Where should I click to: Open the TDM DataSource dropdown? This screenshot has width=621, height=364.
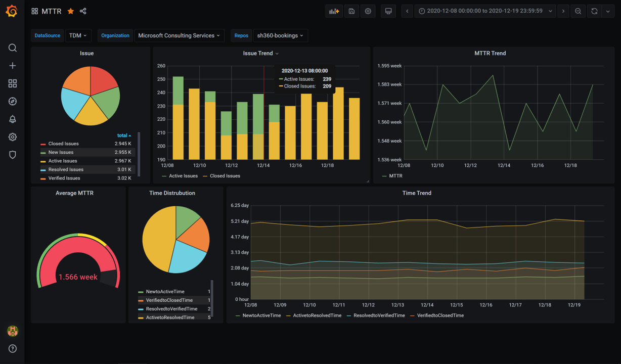click(78, 35)
